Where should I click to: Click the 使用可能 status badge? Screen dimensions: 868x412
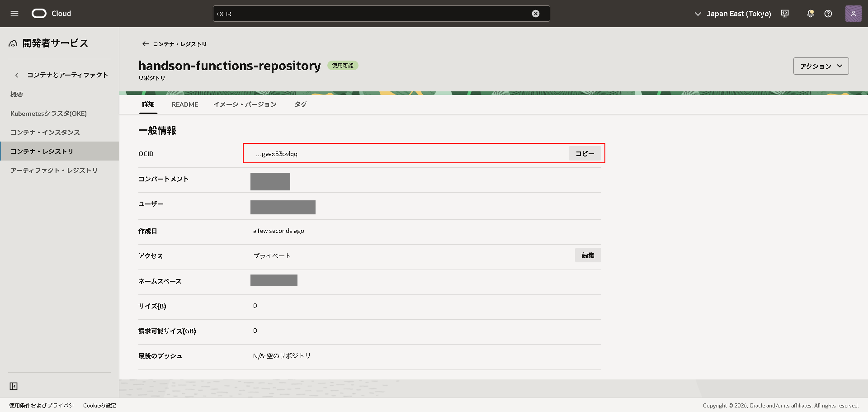(343, 66)
